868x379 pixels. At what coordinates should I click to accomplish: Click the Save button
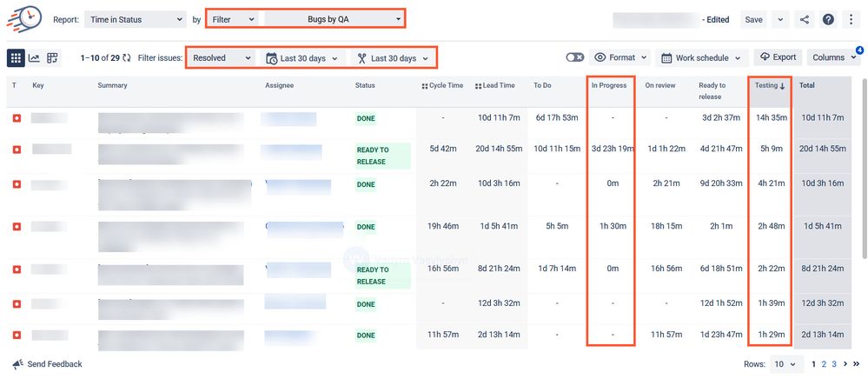click(x=753, y=19)
